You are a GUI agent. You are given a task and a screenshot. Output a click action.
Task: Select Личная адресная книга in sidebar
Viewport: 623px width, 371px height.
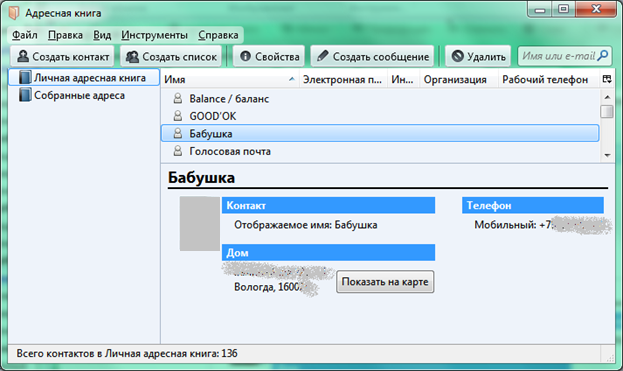click(x=84, y=77)
